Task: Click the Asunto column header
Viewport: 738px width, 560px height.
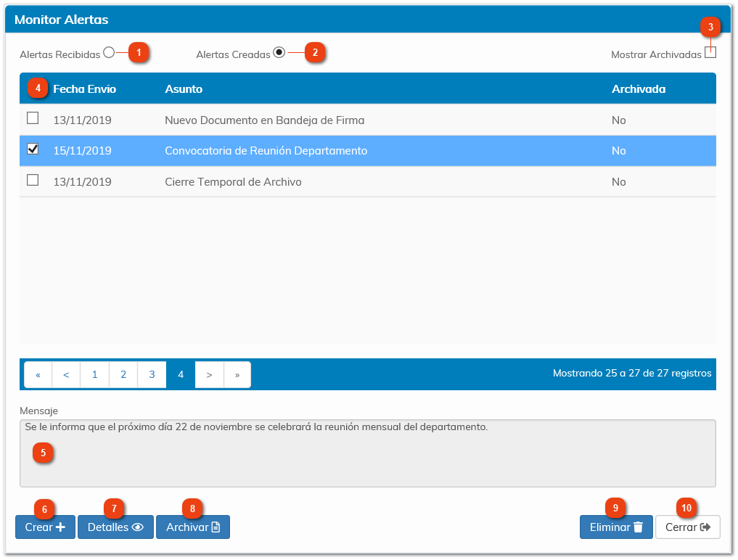Action: click(184, 89)
